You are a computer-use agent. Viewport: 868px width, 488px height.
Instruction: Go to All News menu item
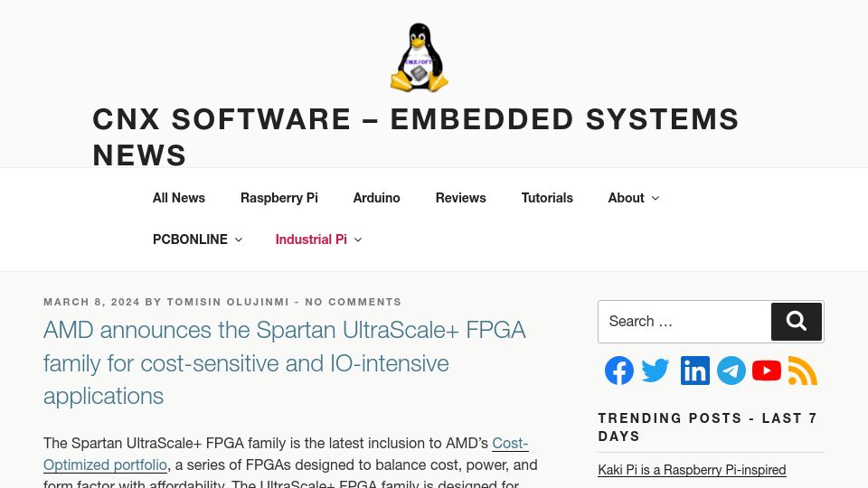(179, 198)
